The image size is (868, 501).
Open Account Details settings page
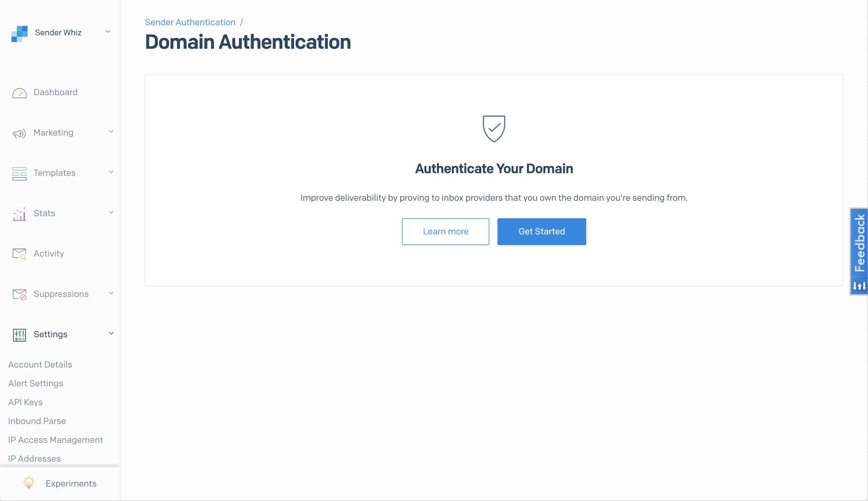pos(40,364)
